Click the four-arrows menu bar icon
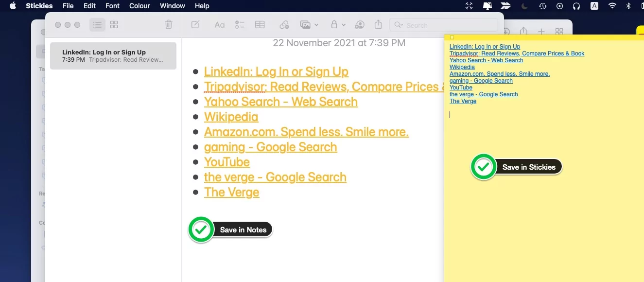This screenshot has width=644, height=282. (469, 6)
